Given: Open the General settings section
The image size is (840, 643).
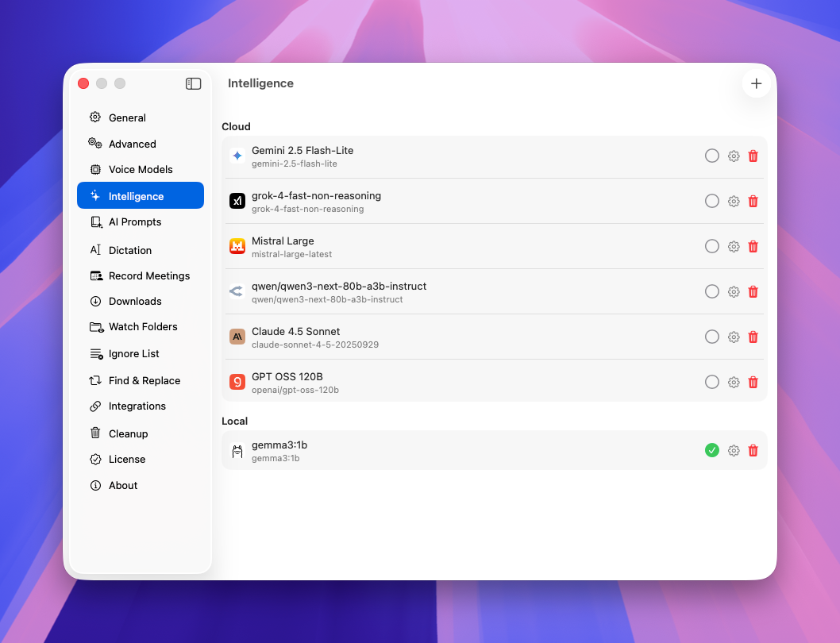Looking at the screenshot, I should point(127,117).
